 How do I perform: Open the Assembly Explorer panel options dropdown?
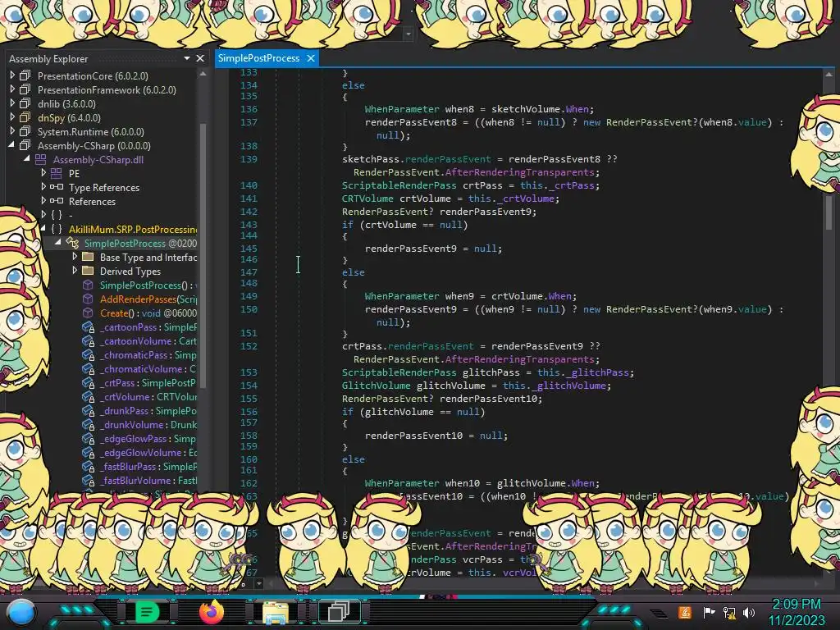point(187,58)
